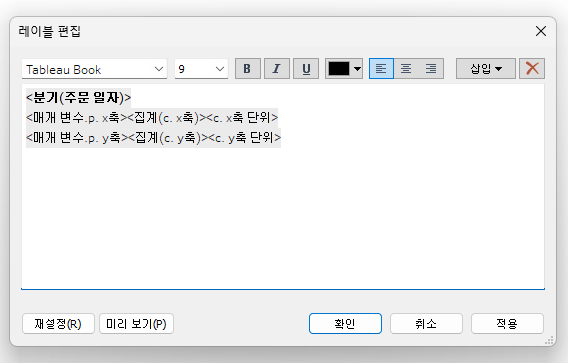Toggle underline formatting with the U button
Viewport: 568px width, 363px height.
tap(306, 68)
